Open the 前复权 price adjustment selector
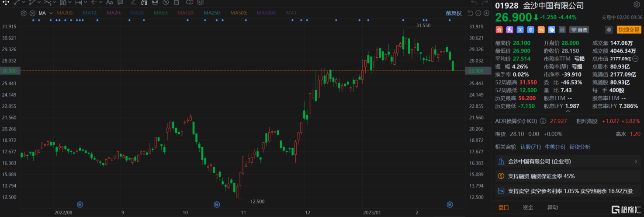 [x=454, y=13]
